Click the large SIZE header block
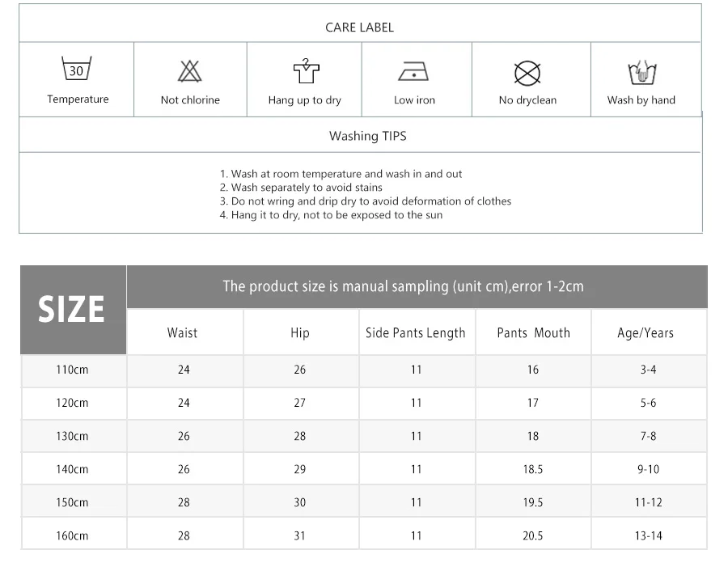Image resolution: width=728 pixels, height=571 pixels. point(73,310)
